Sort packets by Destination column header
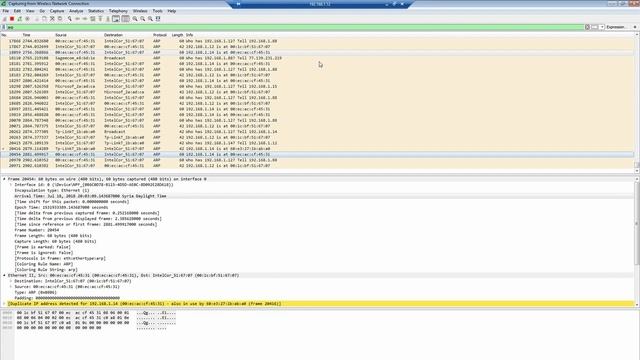This screenshot has width=640, height=360. [x=113, y=35]
